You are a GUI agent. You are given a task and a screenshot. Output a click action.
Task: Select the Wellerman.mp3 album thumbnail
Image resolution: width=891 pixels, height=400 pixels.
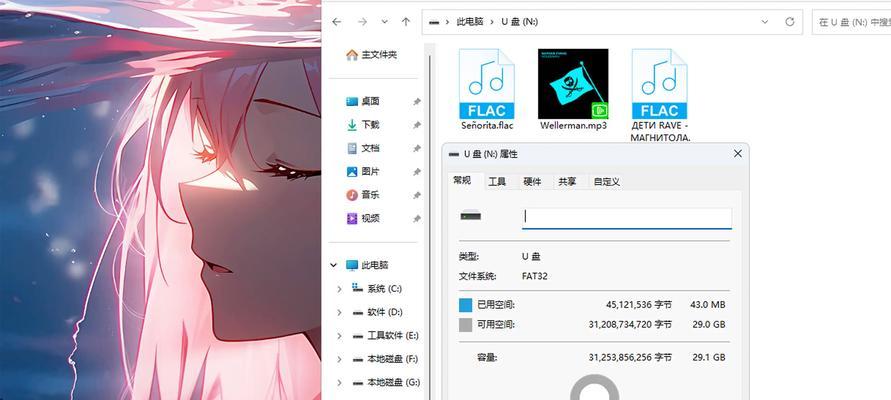pyautogui.click(x=573, y=84)
